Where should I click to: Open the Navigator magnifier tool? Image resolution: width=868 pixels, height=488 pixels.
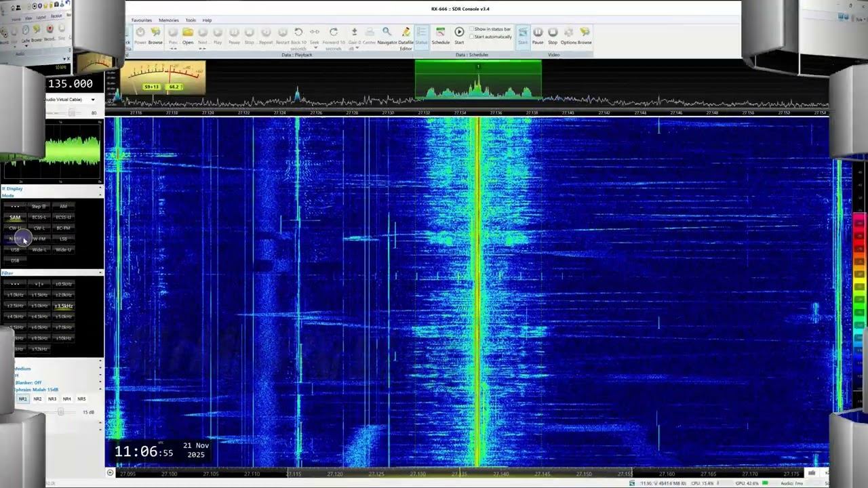point(387,35)
